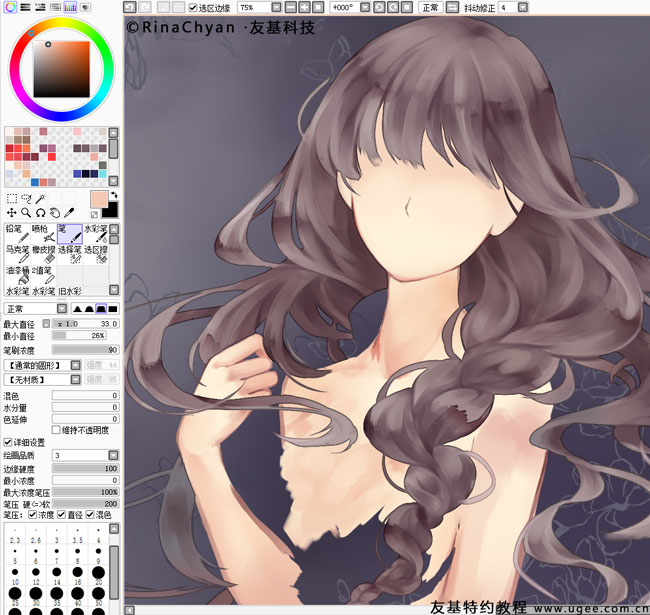This screenshot has height=615, width=650.
Task: Toggle pressure 直径 checkbox
Action: click(61, 514)
